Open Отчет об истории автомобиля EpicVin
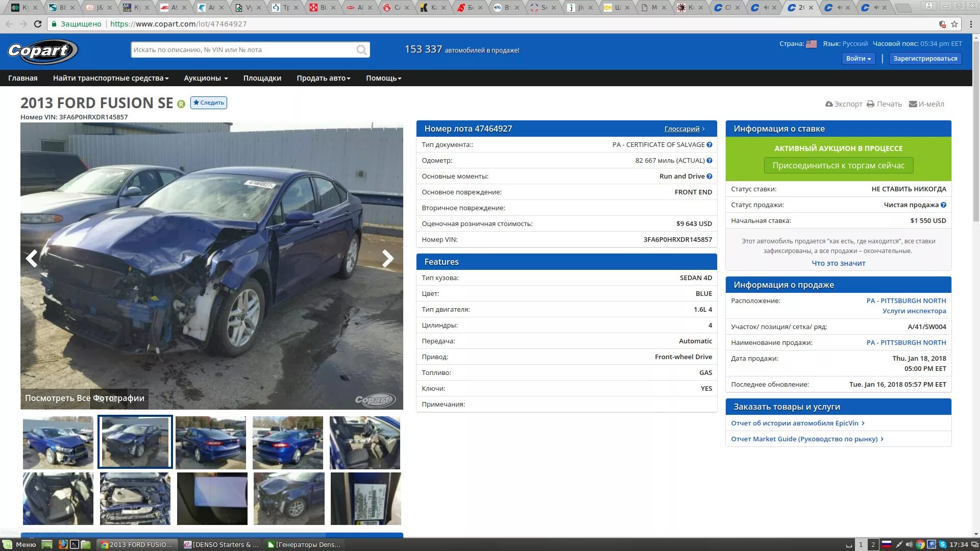Viewport: 980px width, 551px height. coord(797,423)
